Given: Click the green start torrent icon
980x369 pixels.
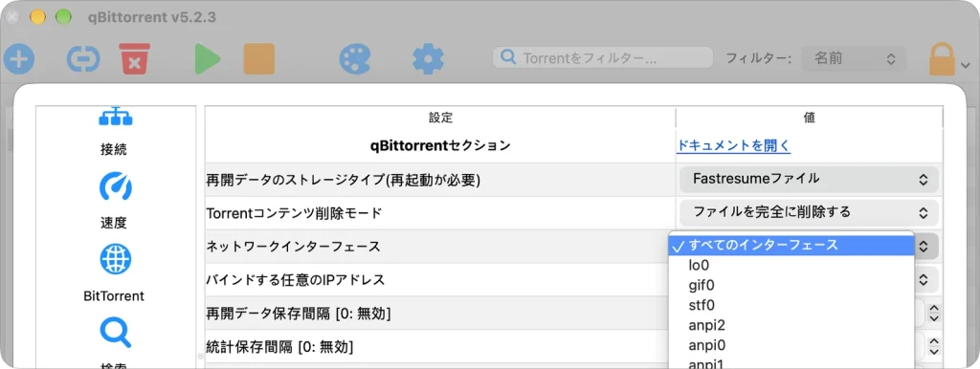Looking at the screenshot, I should click(x=207, y=59).
